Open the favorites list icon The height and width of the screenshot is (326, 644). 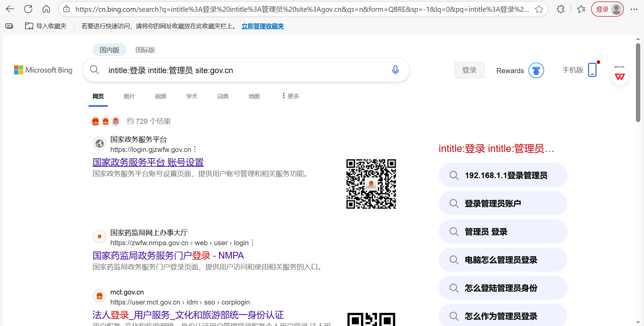coord(581,9)
